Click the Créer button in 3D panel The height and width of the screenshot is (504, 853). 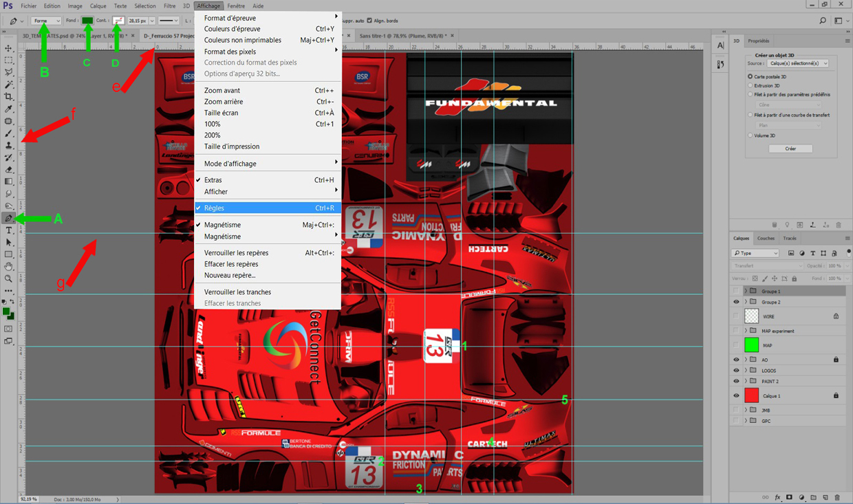pyautogui.click(x=791, y=149)
